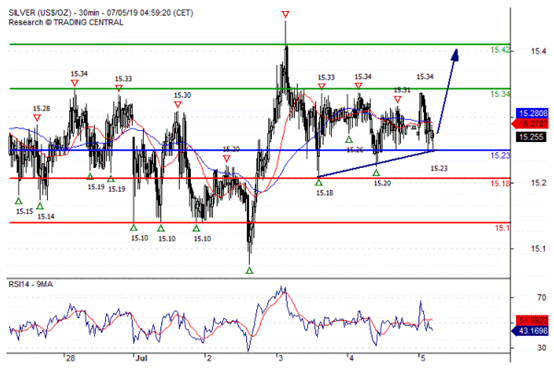Click the Jul date marker on the time axis
The image size is (554, 368).
141,358
